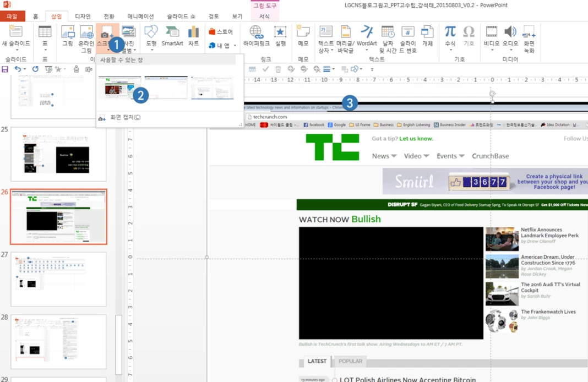Image resolution: width=588 pixels, height=382 pixels.
Task: Click Video menu in captured page
Action: (x=416, y=156)
